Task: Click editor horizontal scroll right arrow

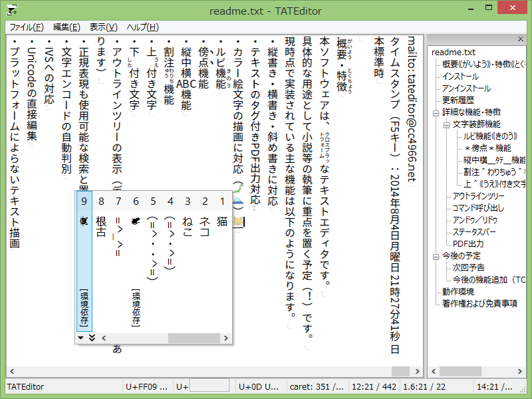Action: (418, 371)
